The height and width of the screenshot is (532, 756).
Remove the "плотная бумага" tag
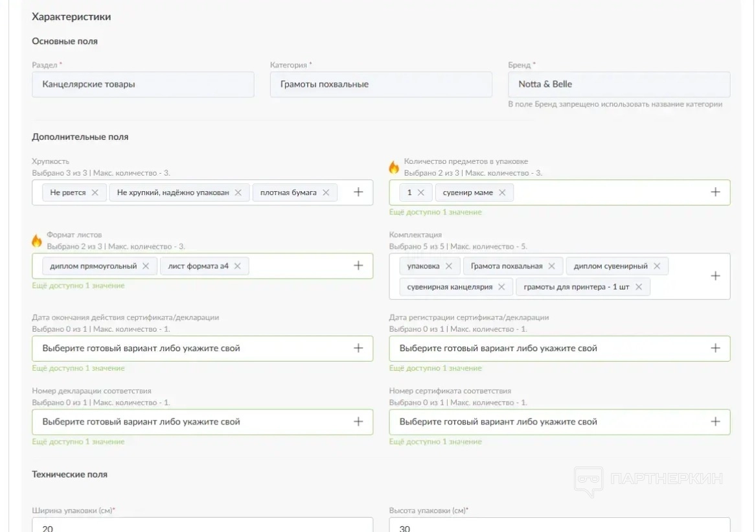coord(326,192)
